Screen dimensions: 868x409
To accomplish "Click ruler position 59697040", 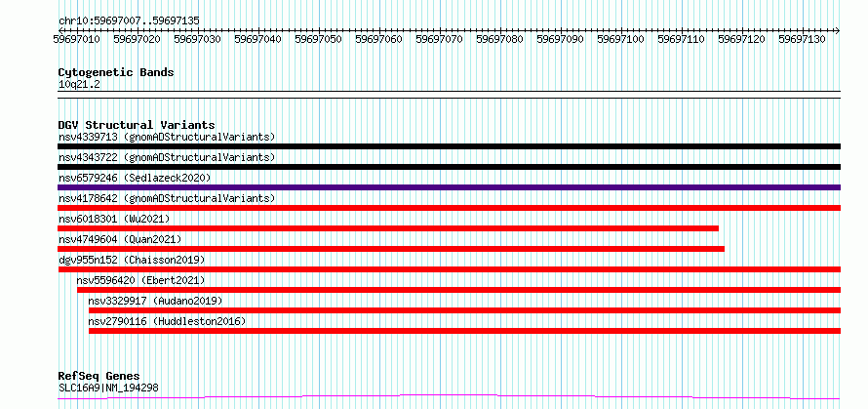I will pos(258,39).
